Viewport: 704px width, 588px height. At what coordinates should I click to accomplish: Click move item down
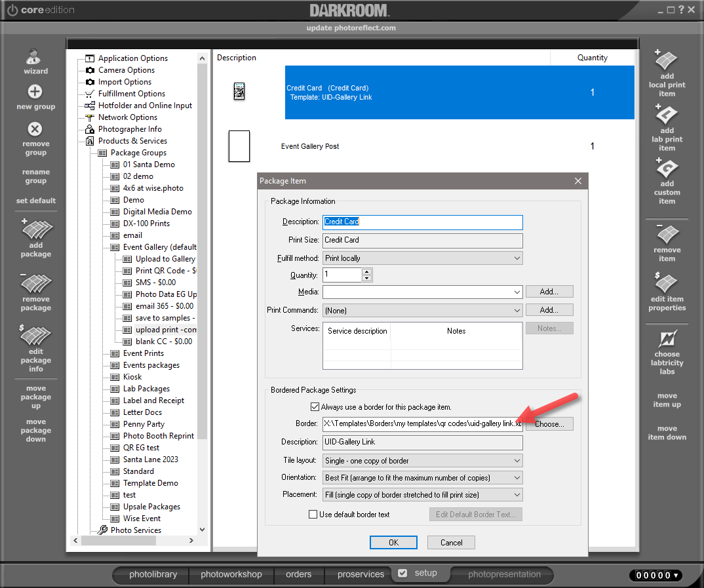coord(667,433)
